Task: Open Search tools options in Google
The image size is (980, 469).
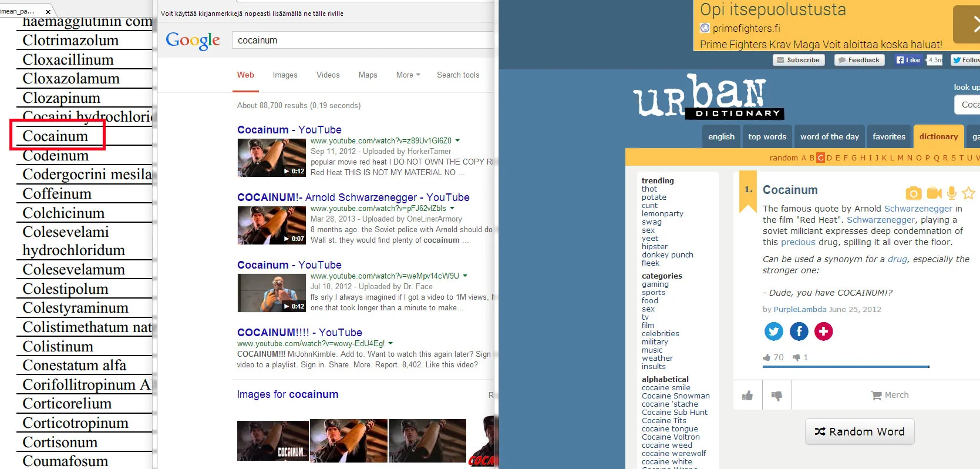Action: (x=457, y=75)
